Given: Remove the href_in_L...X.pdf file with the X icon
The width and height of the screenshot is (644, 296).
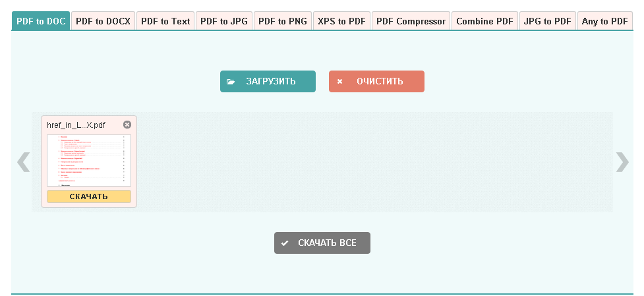Looking at the screenshot, I should point(127,125).
